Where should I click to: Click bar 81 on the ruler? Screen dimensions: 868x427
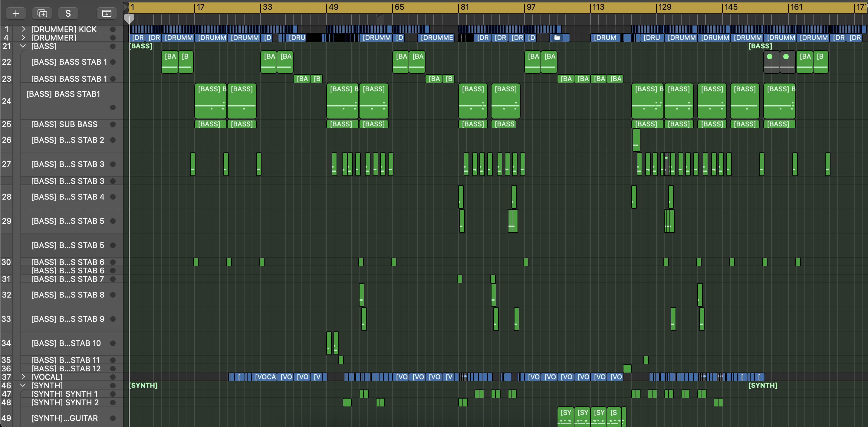pyautogui.click(x=465, y=7)
